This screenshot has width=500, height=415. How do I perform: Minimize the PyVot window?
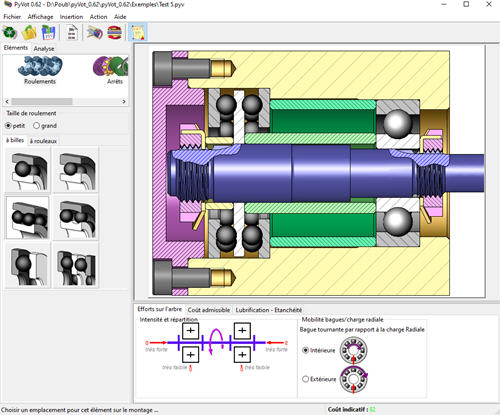[444, 4]
